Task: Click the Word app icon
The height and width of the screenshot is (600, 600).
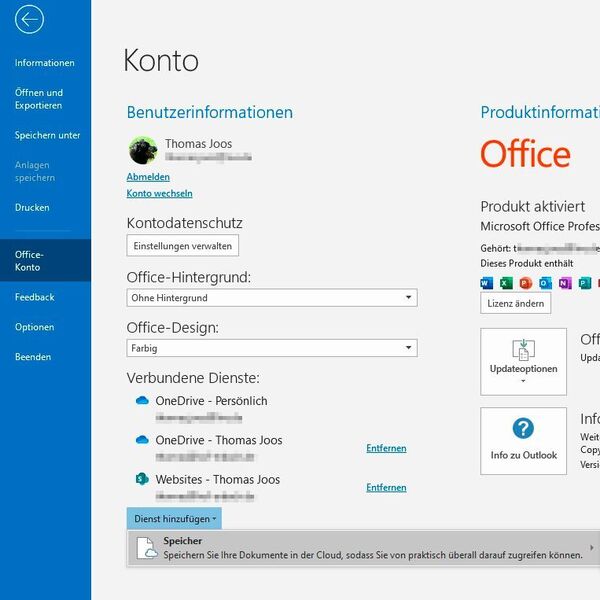Action: click(487, 283)
